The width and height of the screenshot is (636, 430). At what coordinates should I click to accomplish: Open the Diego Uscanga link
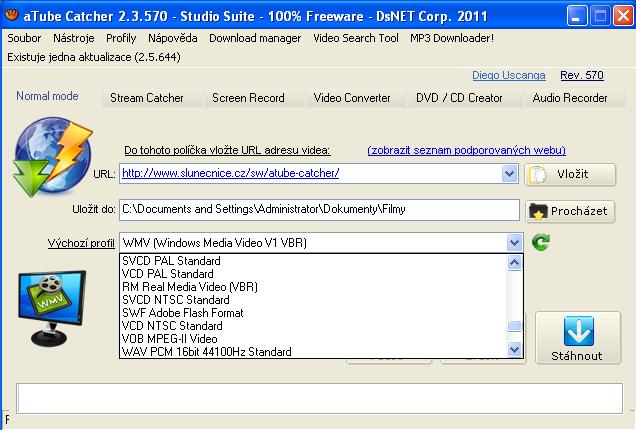click(509, 75)
